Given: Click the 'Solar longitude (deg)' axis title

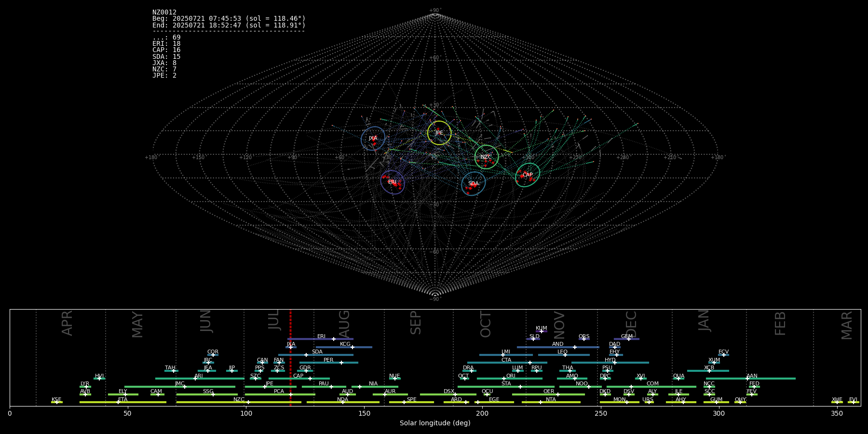Looking at the screenshot, I should tap(435, 423).
